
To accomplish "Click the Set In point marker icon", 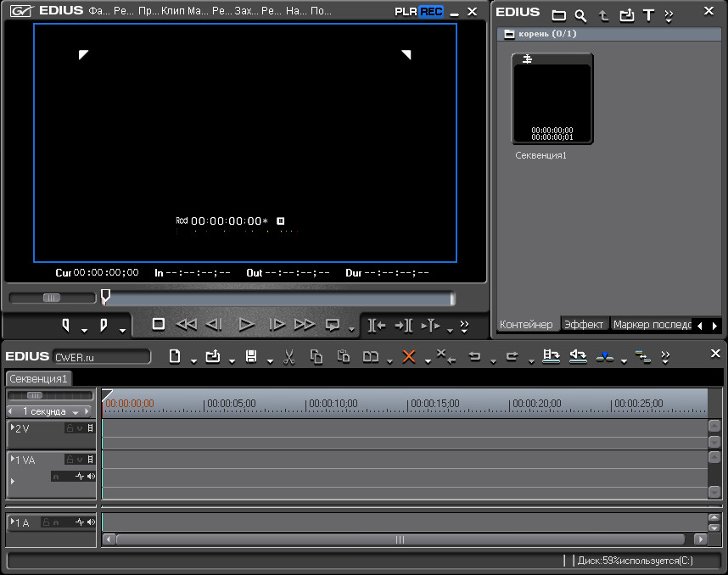I will [x=66, y=324].
